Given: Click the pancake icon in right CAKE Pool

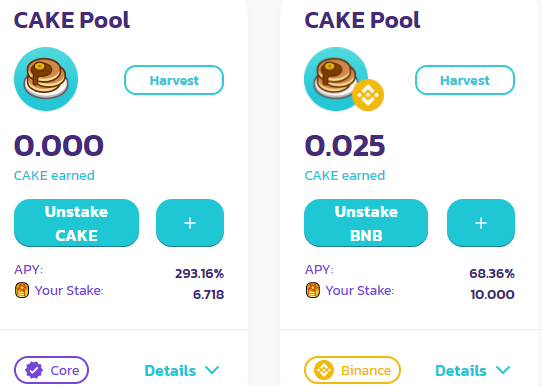Looking at the screenshot, I should (x=336, y=79).
